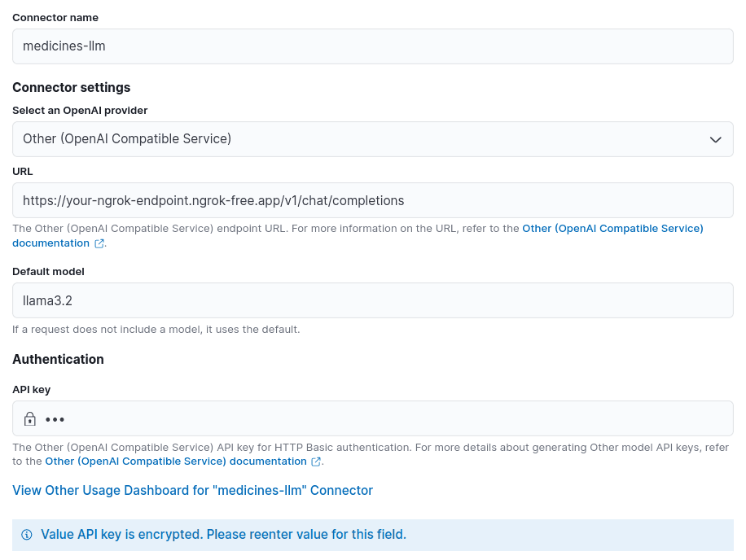Image resolution: width=746 pixels, height=560 pixels.
Task: Click the lock icon in API key field
Action: [x=30, y=418]
